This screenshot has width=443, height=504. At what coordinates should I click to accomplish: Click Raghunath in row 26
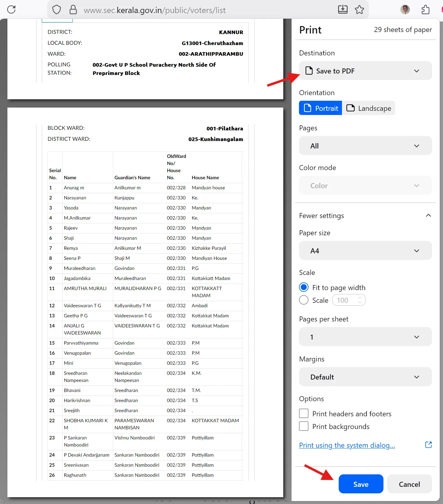tap(75, 475)
